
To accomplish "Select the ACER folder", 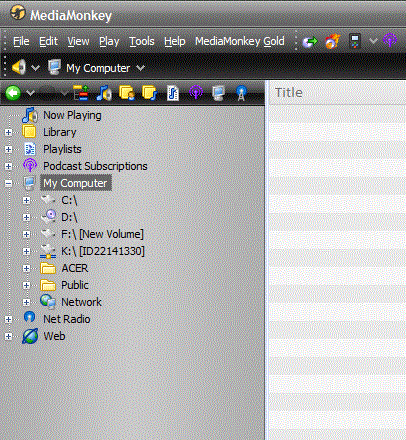I will (75, 268).
